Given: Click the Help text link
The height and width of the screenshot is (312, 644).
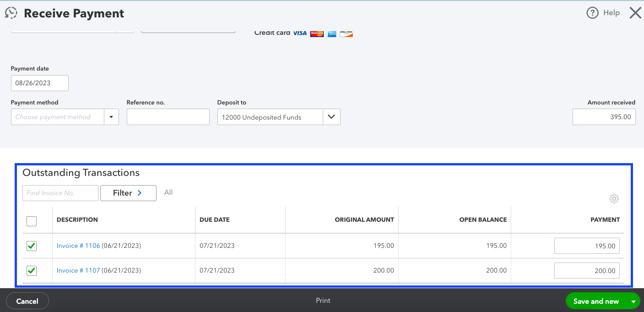Looking at the screenshot, I should coord(612,13).
